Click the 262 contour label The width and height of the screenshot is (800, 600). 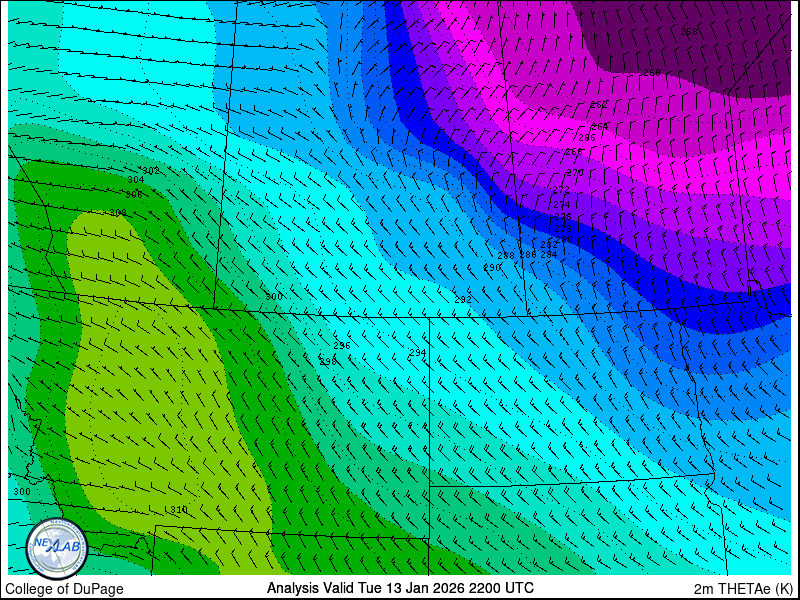point(599,105)
